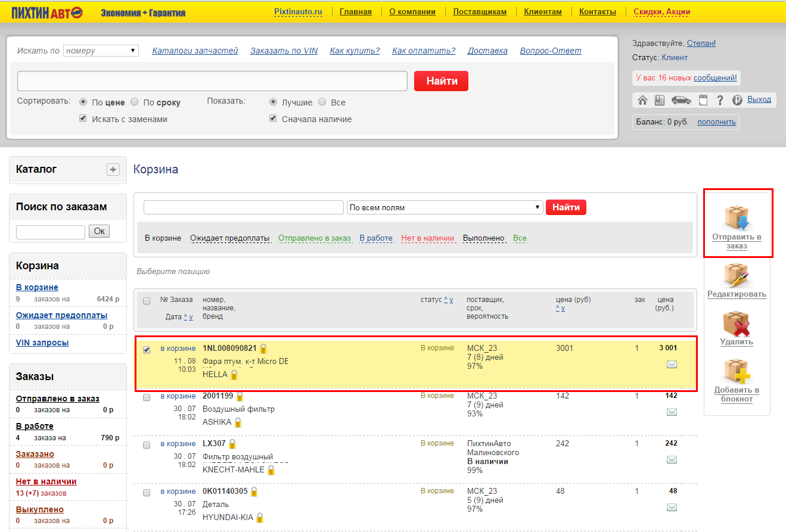Toggle 'Искать с заменами' checkbox

click(83, 119)
